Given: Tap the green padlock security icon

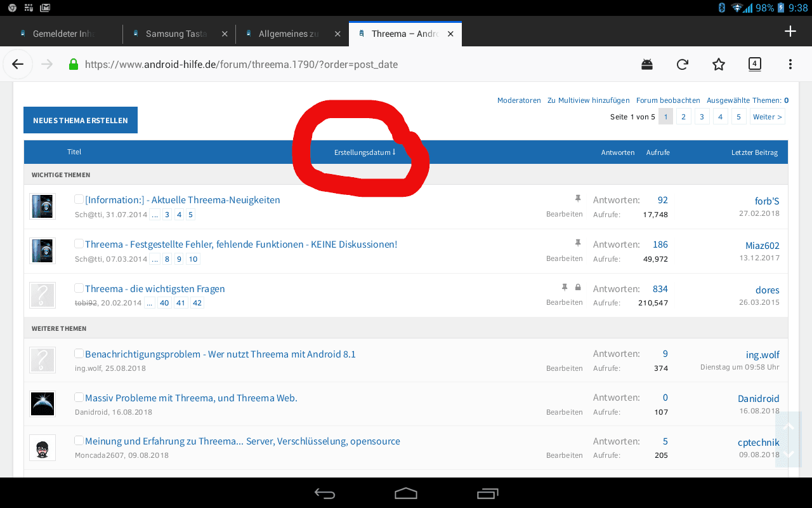Looking at the screenshot, I should click(x=74, y=64).
